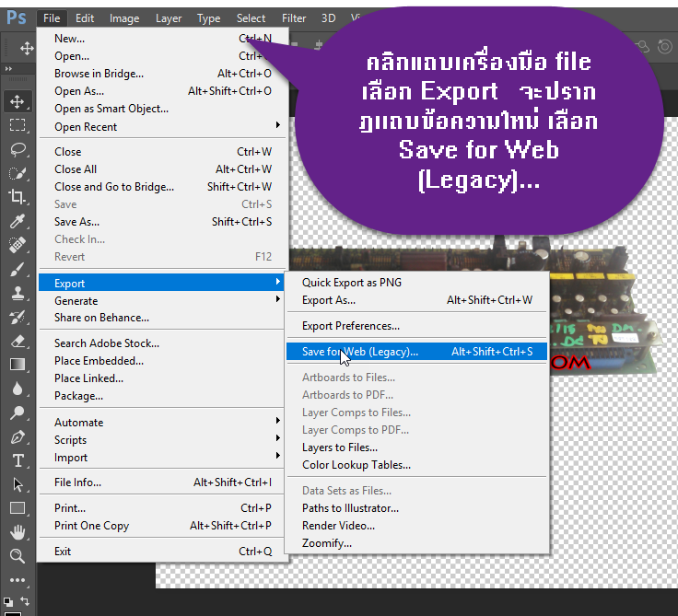The height and width of the screenshot is (616, 678).
Task: Click Move tool icon in options bar
Action: (x=27, y=48)
